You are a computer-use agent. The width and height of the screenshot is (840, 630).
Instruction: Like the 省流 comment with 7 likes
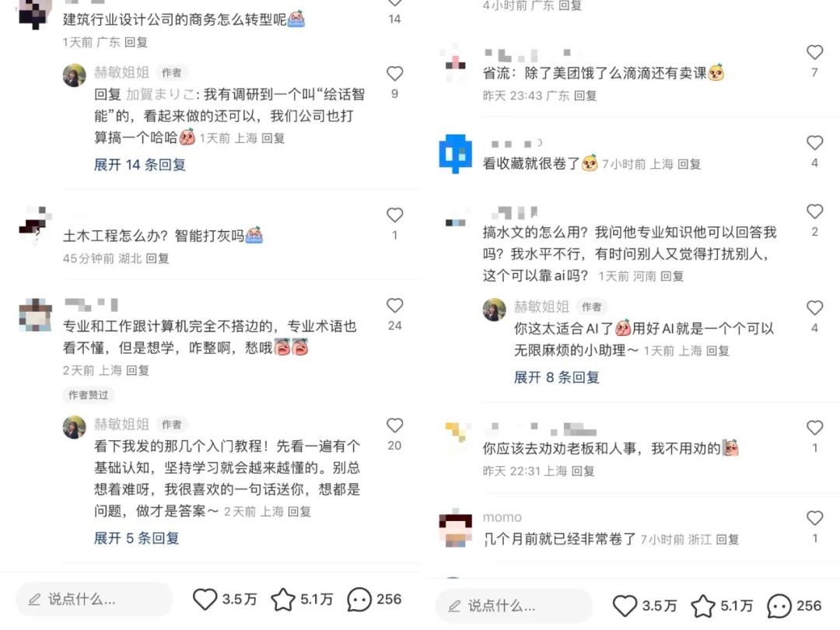pyautogui.click(x=815, y=52)
